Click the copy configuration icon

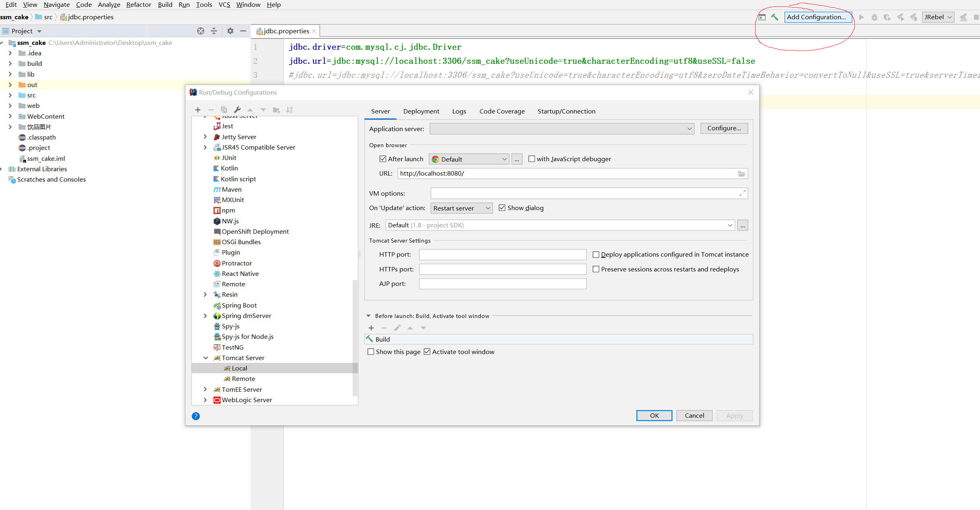(x=224, y=110)
